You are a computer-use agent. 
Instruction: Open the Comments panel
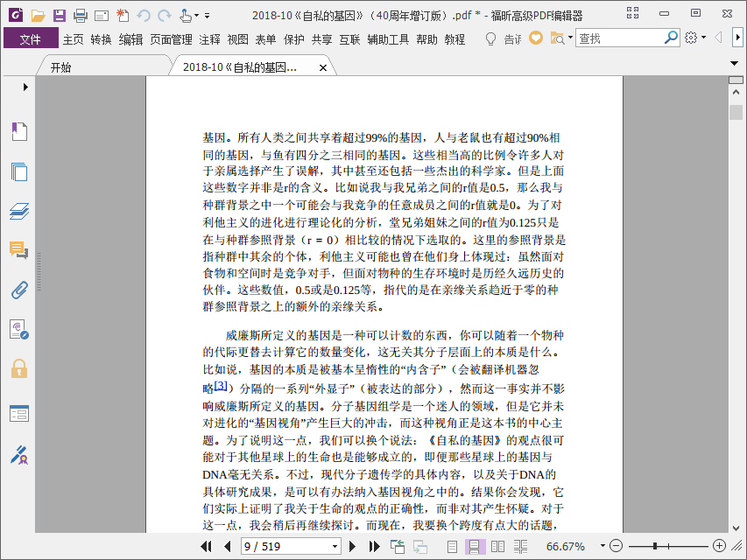click(19, 250)
